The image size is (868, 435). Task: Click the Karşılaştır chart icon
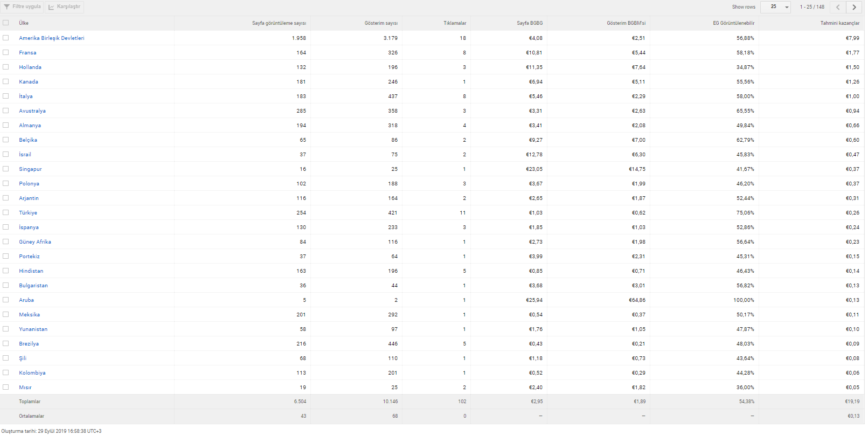tap(51, 7)
